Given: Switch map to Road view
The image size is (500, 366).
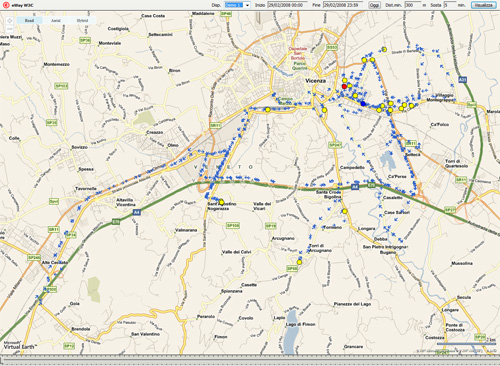Looking at the screenshot, I should click(29, 20).
